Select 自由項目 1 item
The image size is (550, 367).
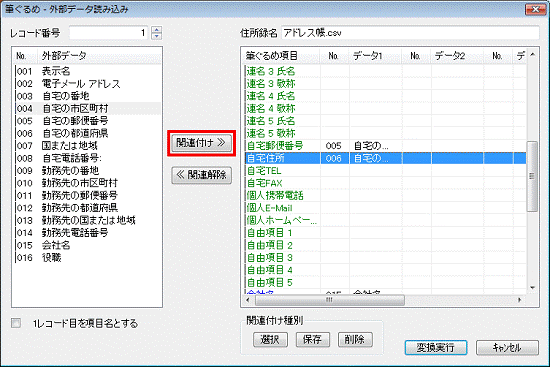coord(385,233)
